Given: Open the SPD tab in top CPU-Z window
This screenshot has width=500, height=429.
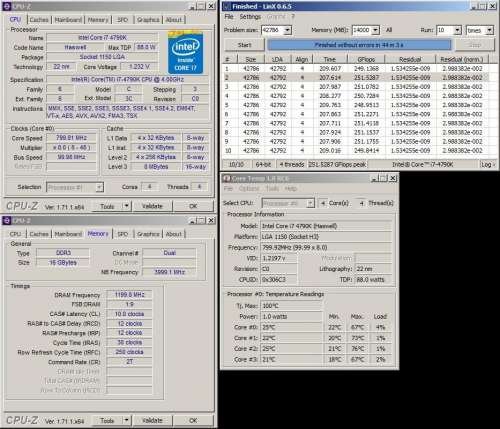Looking at the screenshot, I should point(123,20).
